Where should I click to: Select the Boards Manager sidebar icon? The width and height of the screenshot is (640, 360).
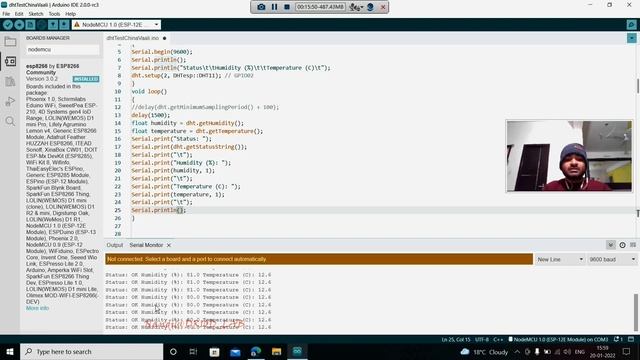(10, 61)
